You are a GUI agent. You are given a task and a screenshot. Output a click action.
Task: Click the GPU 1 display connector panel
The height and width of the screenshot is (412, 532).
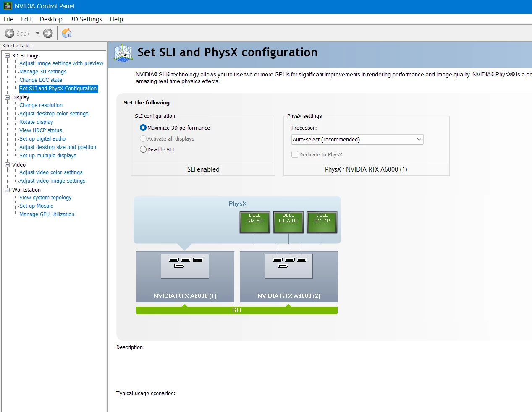pyautogui.click(x=185, y=266)
